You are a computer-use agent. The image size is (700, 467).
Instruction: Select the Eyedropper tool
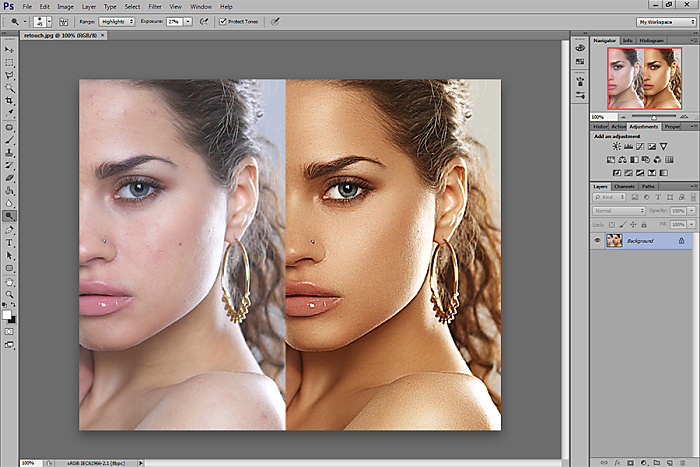9,113
